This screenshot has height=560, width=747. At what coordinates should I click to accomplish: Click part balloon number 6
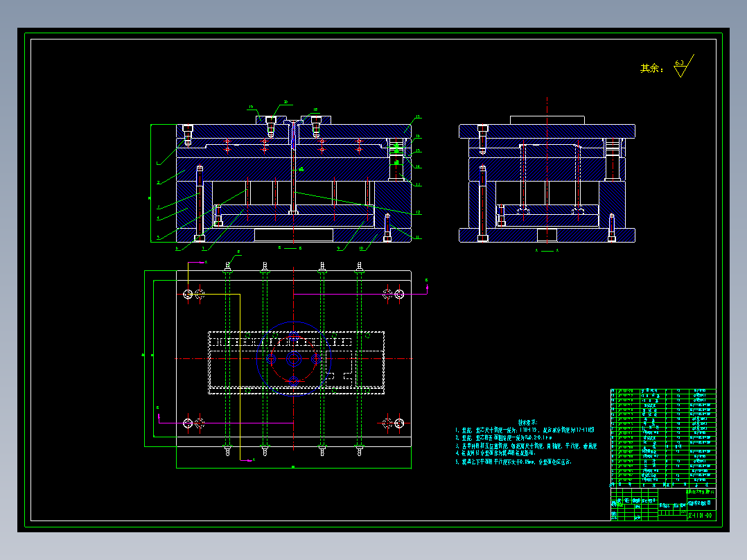point(177,248)
